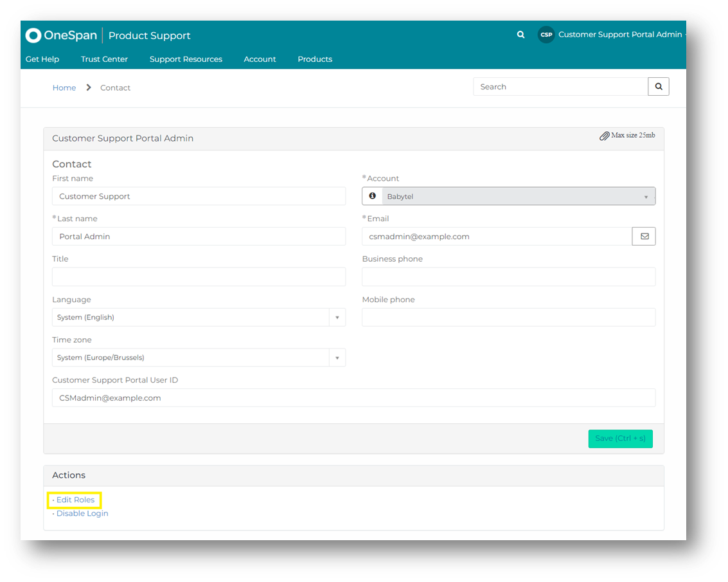
Task: Click the Business phone field
Action: [508, 277]
